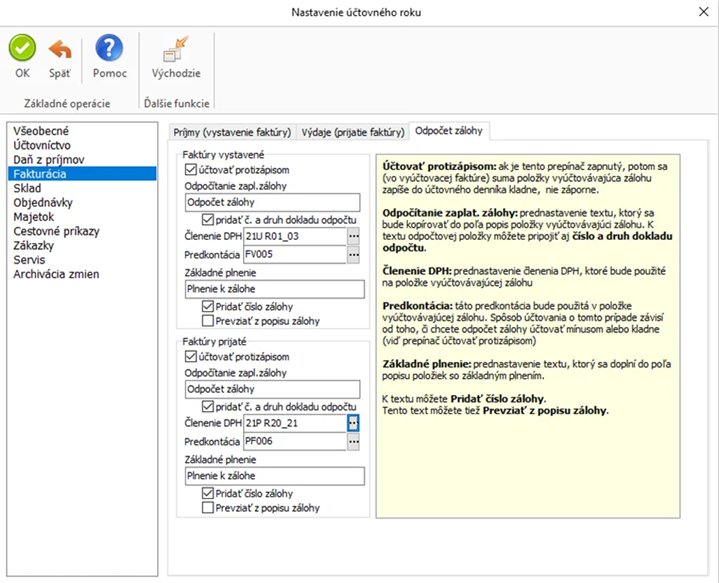Switch to Príjmy (vystavenie faktúry) tab
Viewport: 719px width, 583px height.
pyautogui.click(x=232, y=132)
